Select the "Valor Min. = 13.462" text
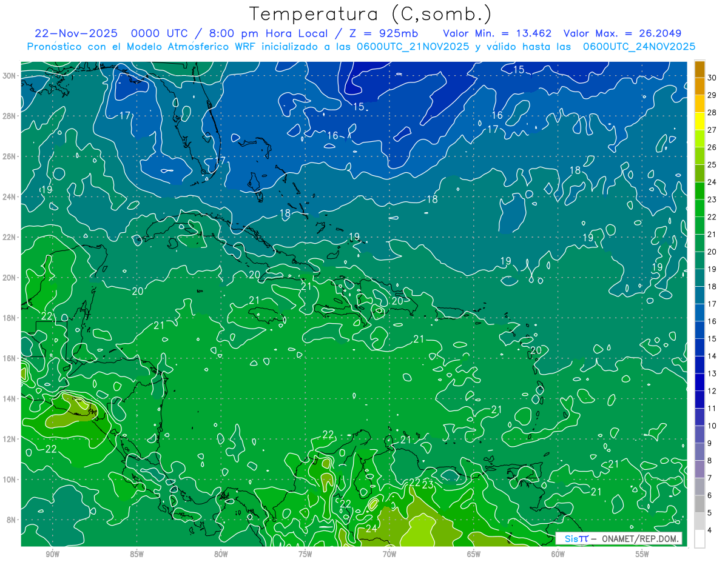The image size is (728, 562). tap(497, 33)
